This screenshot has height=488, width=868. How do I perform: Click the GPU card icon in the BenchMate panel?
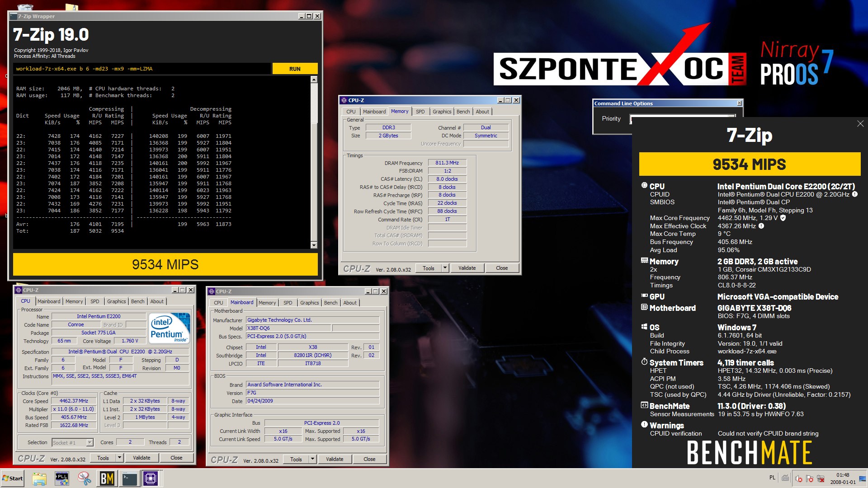(x=644, y=296)
